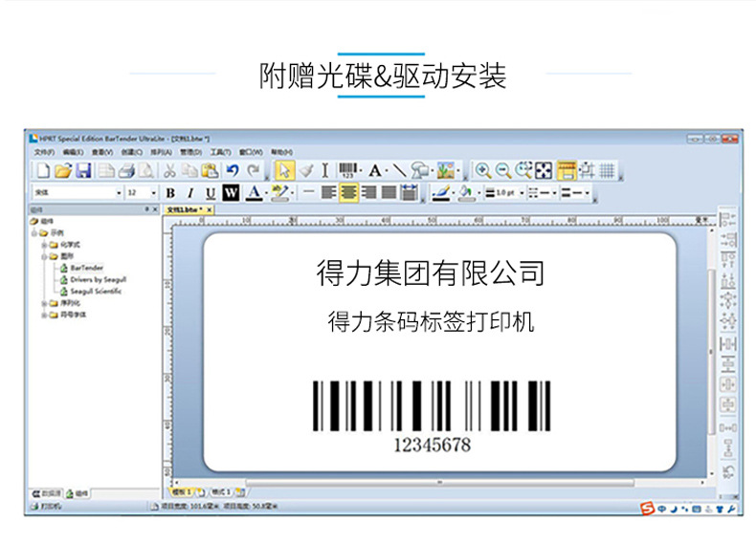The height and width of the screenshot is (545, 756).
Task: Align text to the right
Action: point(368,193)
